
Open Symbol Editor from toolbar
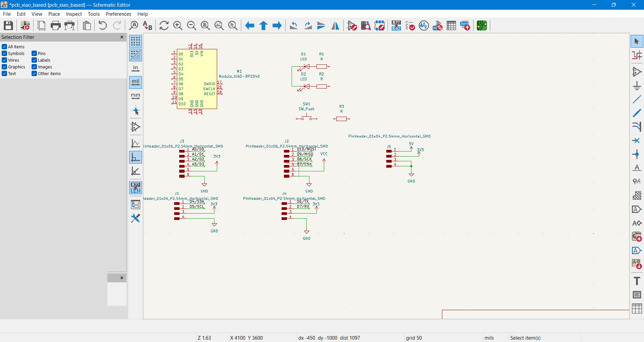pyautogui.click(x=352, y=25)
